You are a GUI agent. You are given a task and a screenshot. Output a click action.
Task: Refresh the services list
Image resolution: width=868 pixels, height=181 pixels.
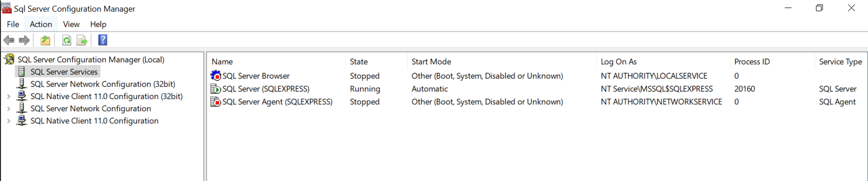67,40
